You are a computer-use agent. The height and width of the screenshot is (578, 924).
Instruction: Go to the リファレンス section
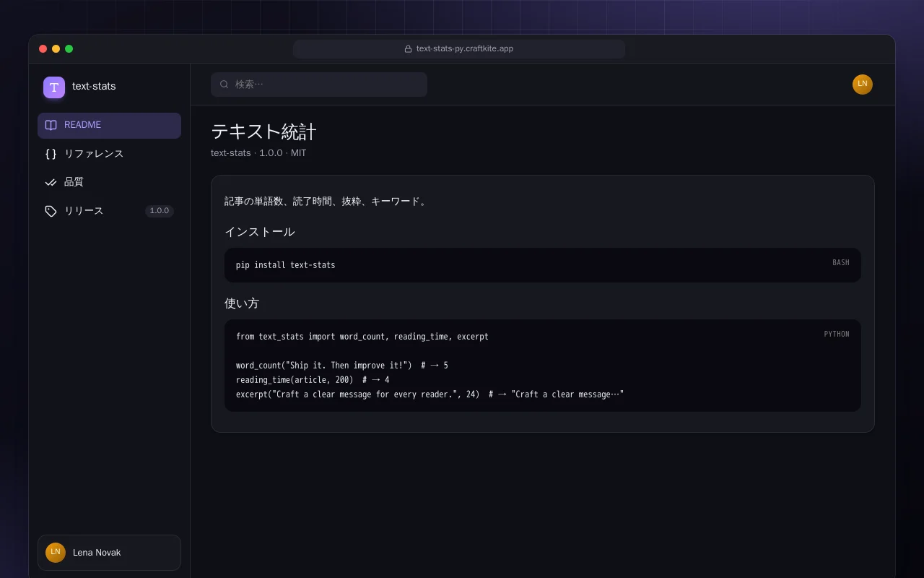click(x=109, y=154)
